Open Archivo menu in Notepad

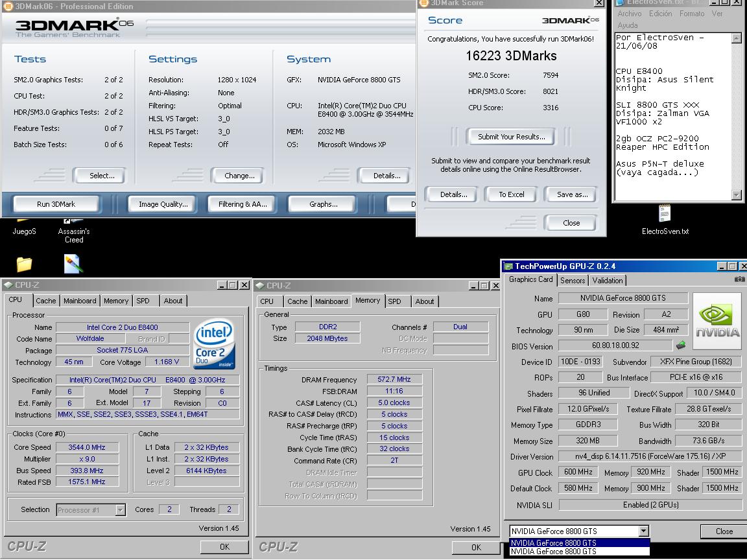630,14
